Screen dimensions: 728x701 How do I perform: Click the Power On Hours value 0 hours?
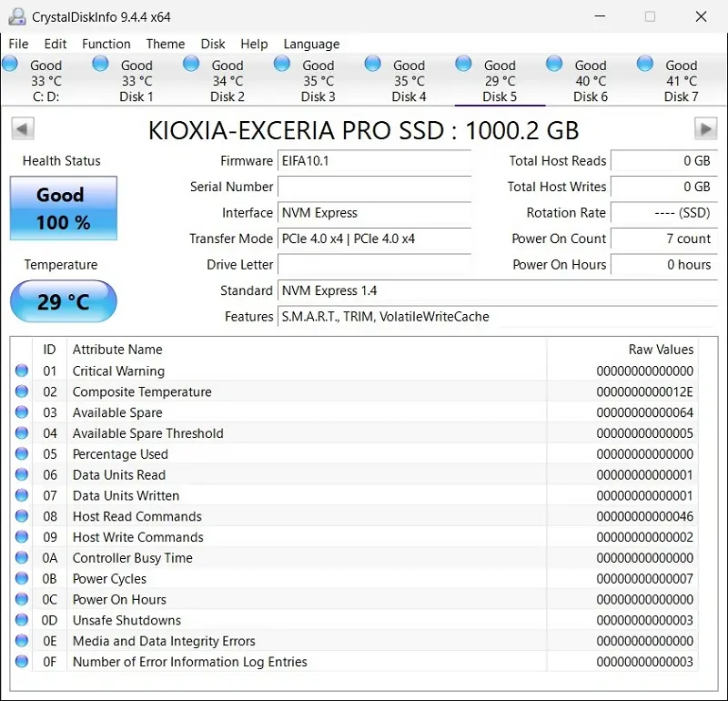point(664,265)
